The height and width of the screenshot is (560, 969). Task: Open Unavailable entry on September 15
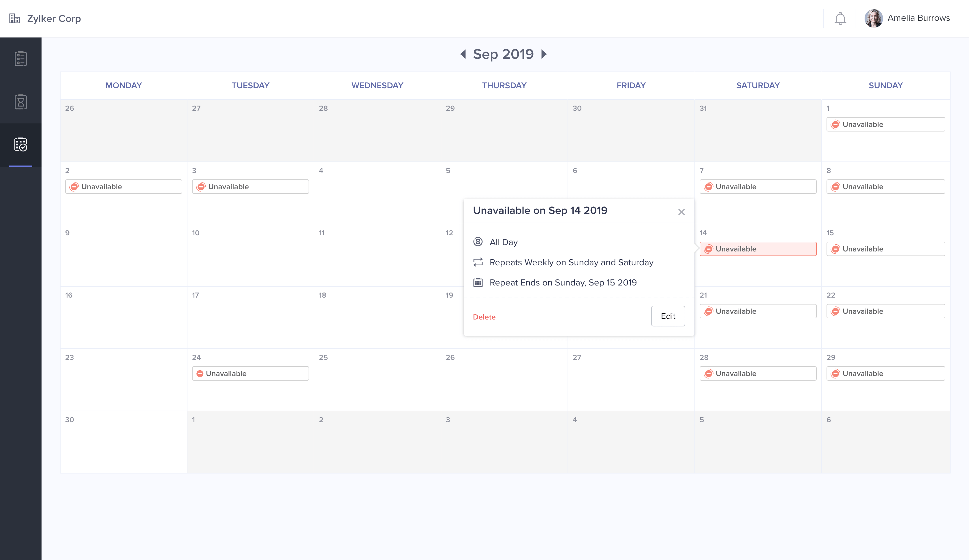[886, 249]
